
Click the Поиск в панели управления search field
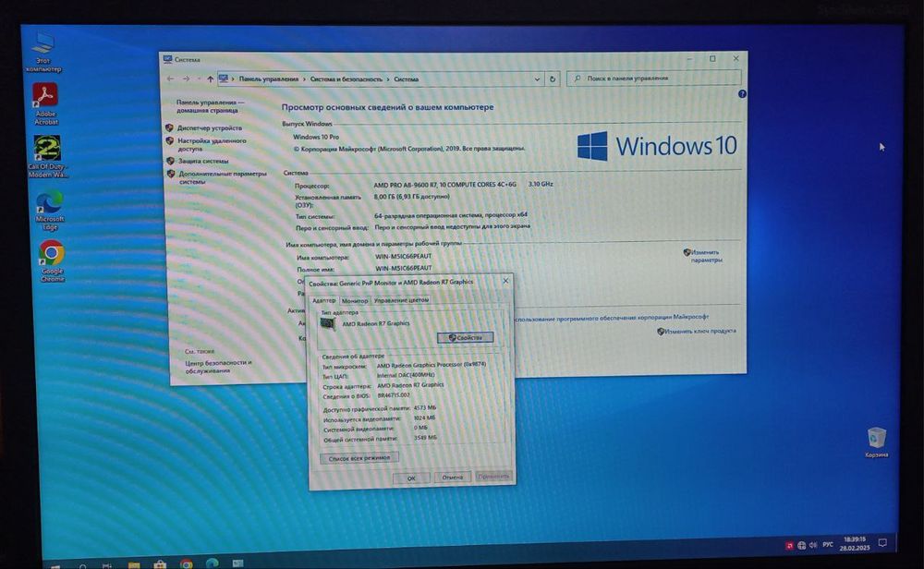(653, 78)
